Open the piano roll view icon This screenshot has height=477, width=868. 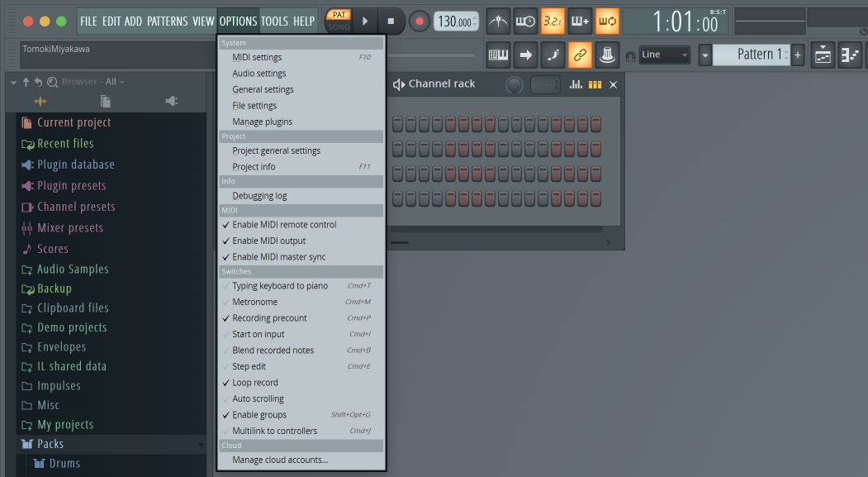[850, 55]
